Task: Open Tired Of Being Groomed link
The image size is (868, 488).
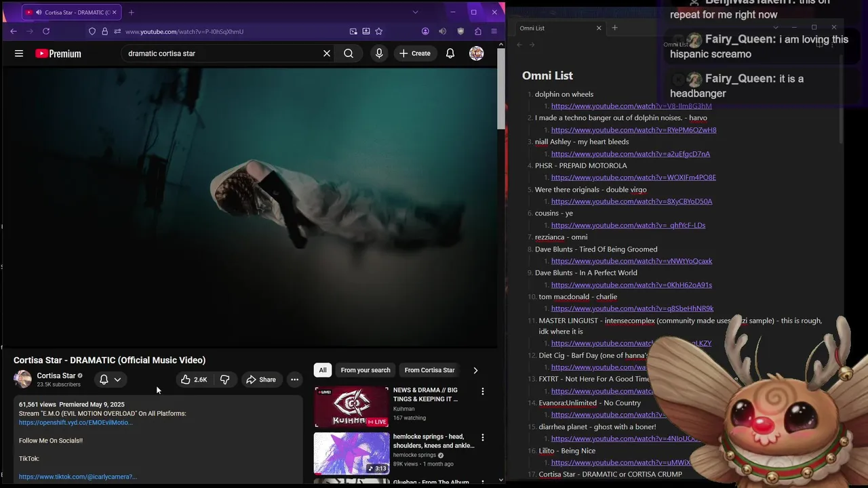Action: tap(631, 261)
